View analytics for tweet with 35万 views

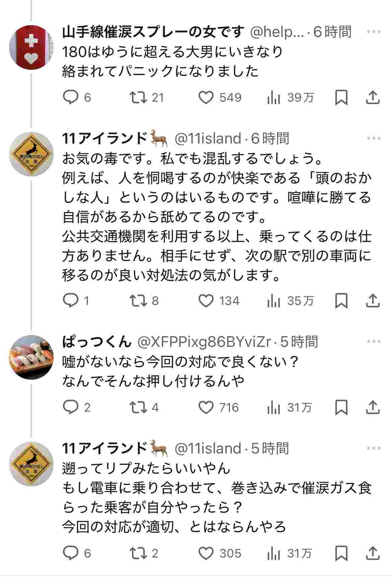[x=274, y=301]
